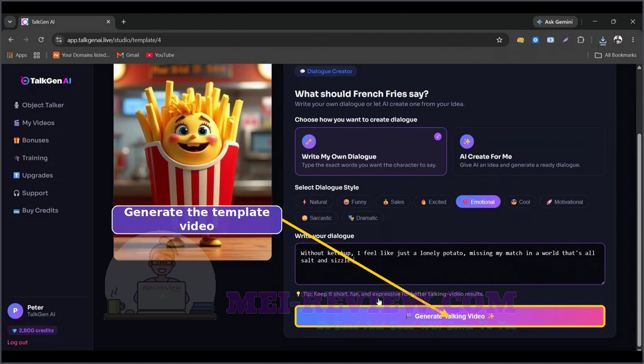Open the Extensions puzzle icon

[x=580, y=40]
